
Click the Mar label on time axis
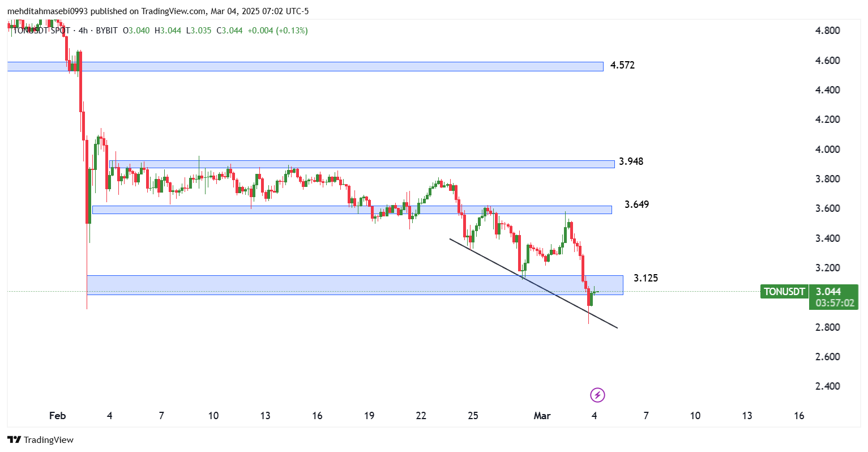[542, 416]
